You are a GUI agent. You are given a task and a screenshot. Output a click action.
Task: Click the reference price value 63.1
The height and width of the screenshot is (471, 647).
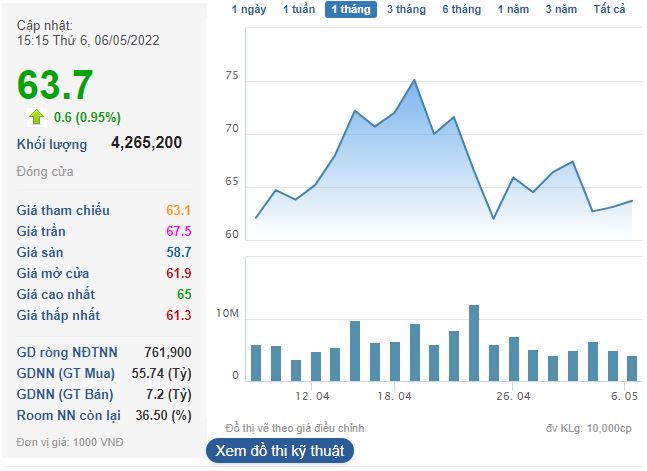pos(178,210)
